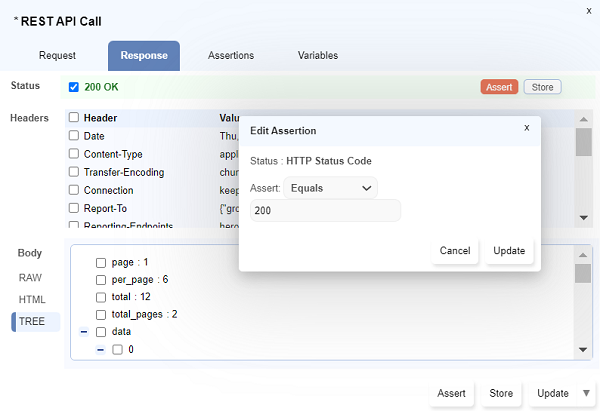Toggle the select-all Header checkbox
Viewport: 600px width, 411px height.
74,118
